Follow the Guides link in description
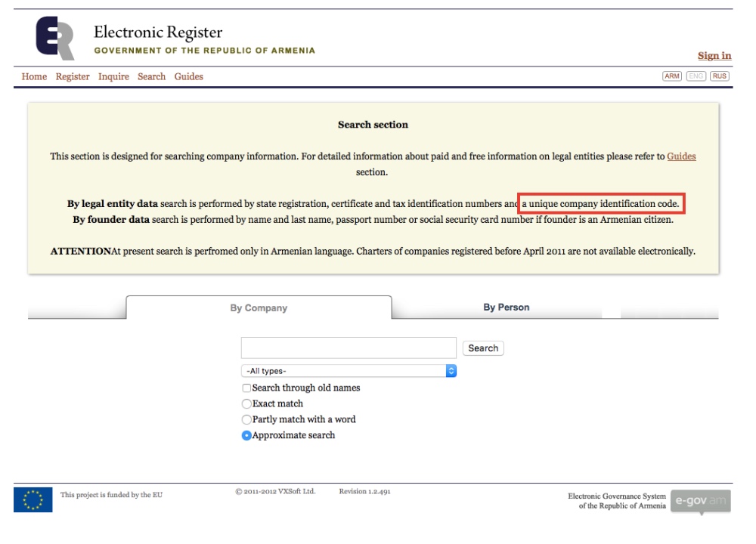 (x=681, y=156)
